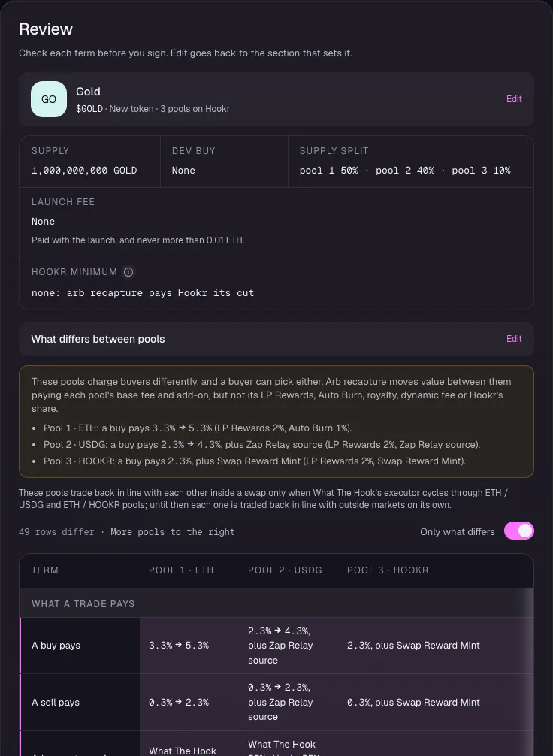Click the Term column header
The width and height of the screenshot is (553, 756).
tap(45, 570)
